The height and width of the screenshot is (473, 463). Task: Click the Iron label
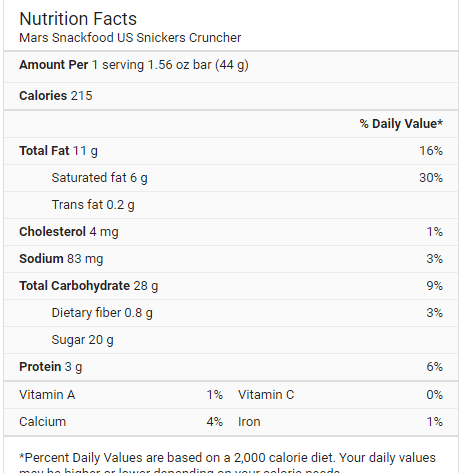click(249, 422)
